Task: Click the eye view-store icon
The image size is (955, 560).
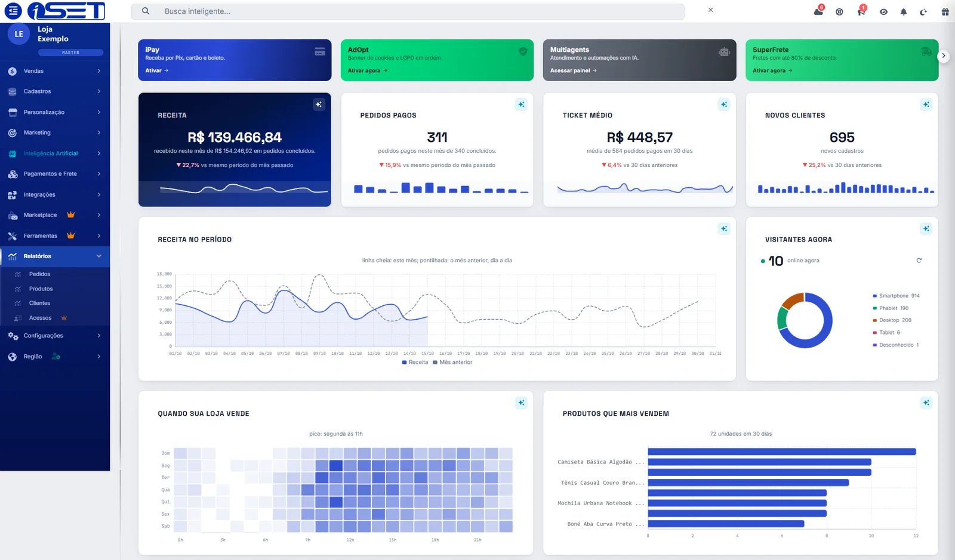Action: point(883,12)
